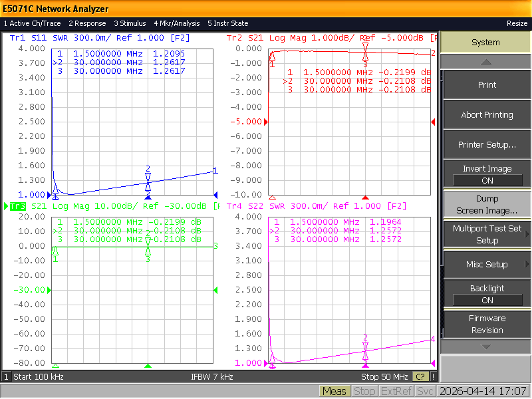Open the Firmware Revision softkey
The height and width of the screenshot is (399, 532).
pos(487,324)
